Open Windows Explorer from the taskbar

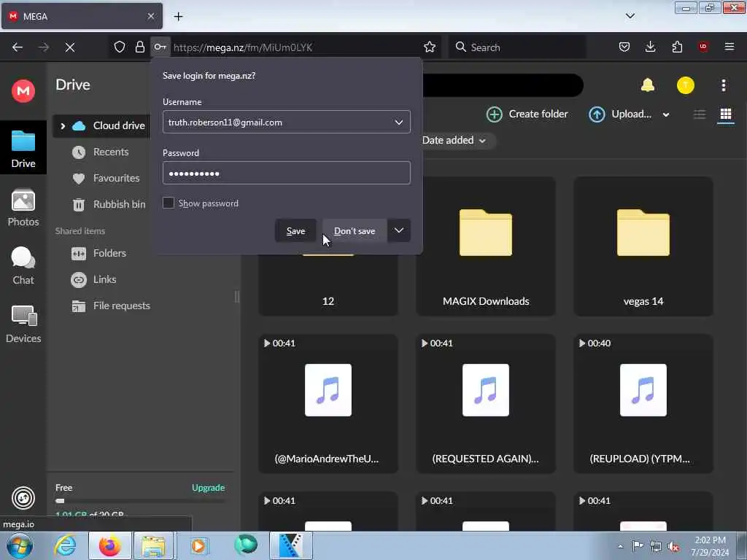(x=153, y=545)
